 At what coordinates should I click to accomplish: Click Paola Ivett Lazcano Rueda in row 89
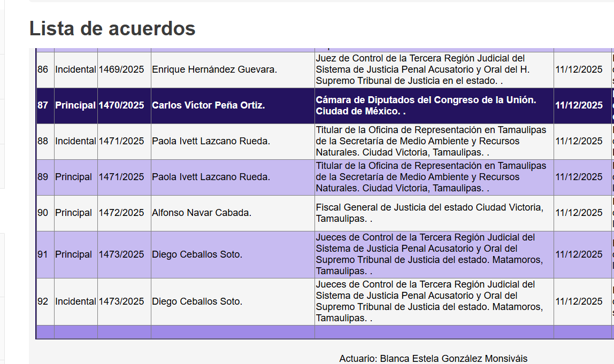coord(211,177)
